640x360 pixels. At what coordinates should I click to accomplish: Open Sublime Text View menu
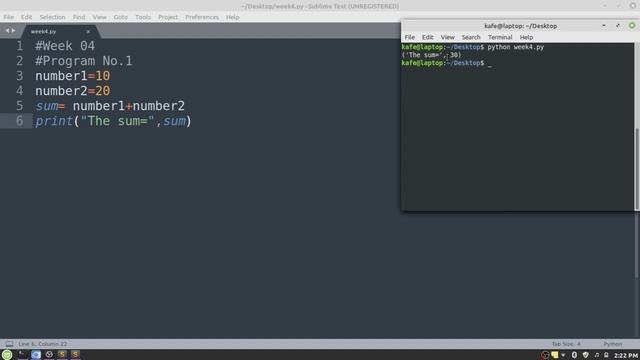click(99, 17)
